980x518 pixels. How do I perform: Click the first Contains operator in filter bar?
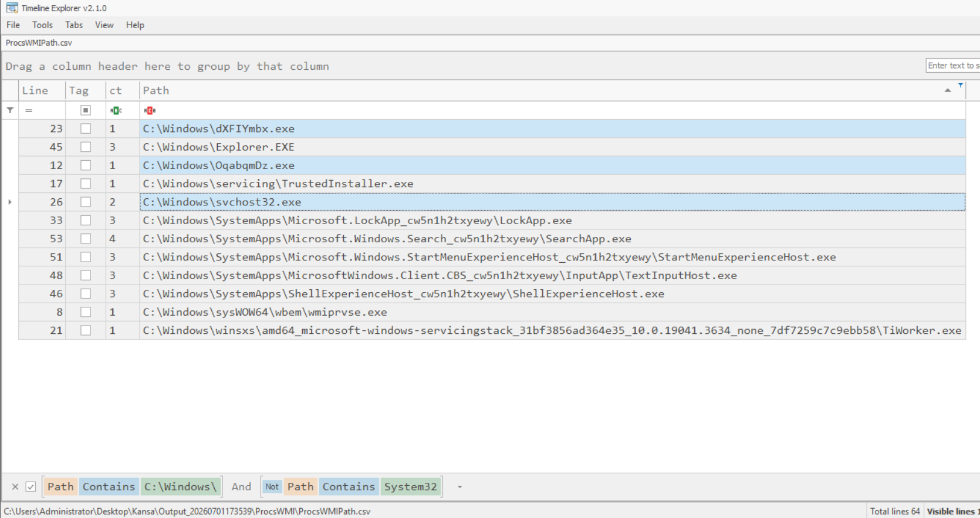tap(109, 487)
